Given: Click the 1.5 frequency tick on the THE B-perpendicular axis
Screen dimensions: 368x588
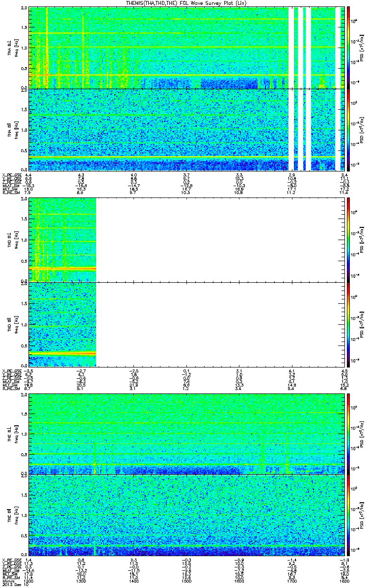Looking at the screenshot, I should pyautogui.click(x=25, y=415).
